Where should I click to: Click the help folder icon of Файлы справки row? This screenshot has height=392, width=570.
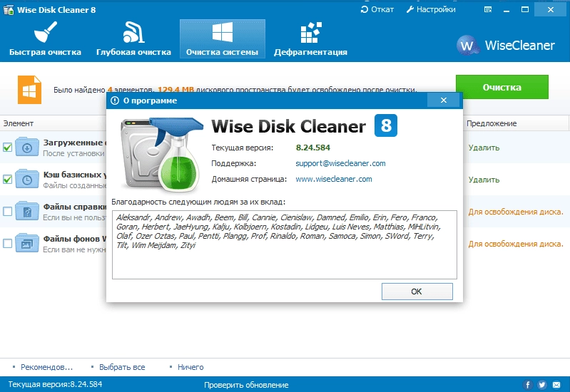[27, 211]
